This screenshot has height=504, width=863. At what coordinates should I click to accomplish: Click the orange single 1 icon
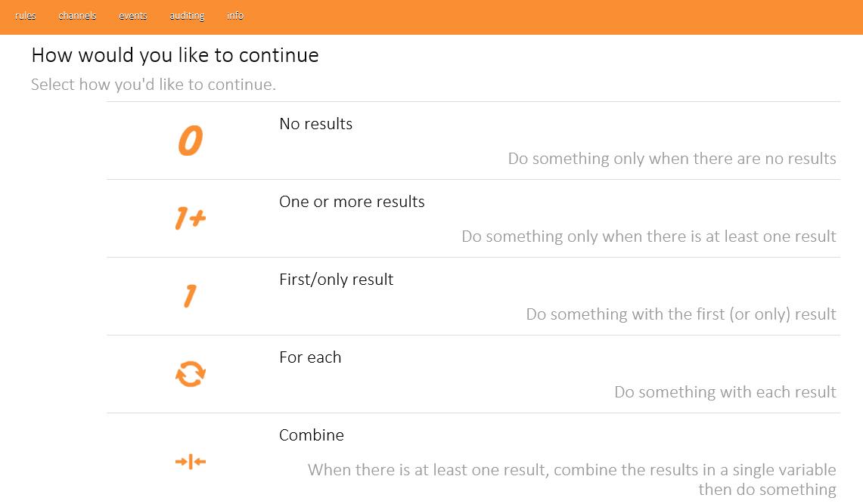(190, 296)
